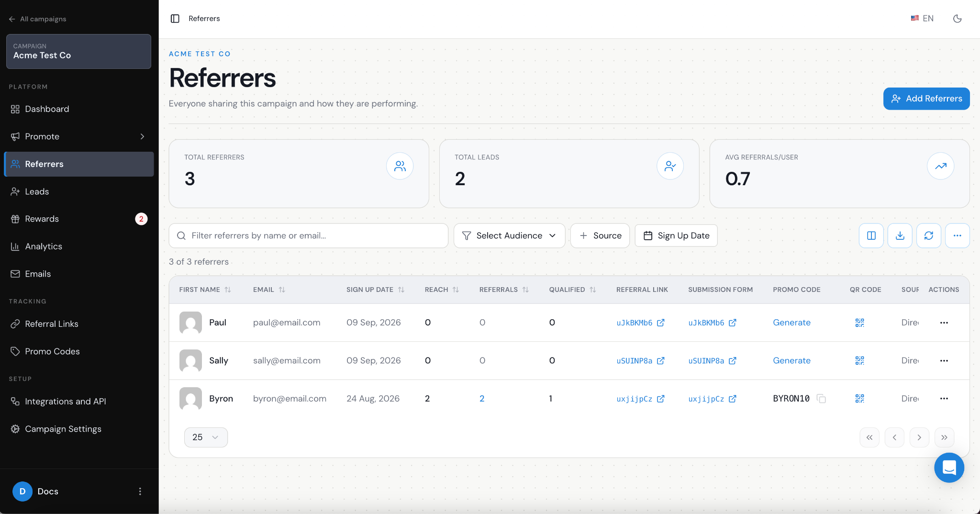Open the EN language selector
This screenshot has width=980, height=514.
point(922,19)
